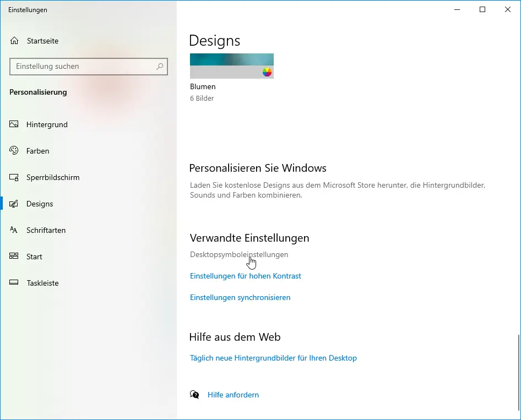Open Einstellungen für hohen Kontrast
The width and height of the screenshot is (521, 420).
(246, 276)
